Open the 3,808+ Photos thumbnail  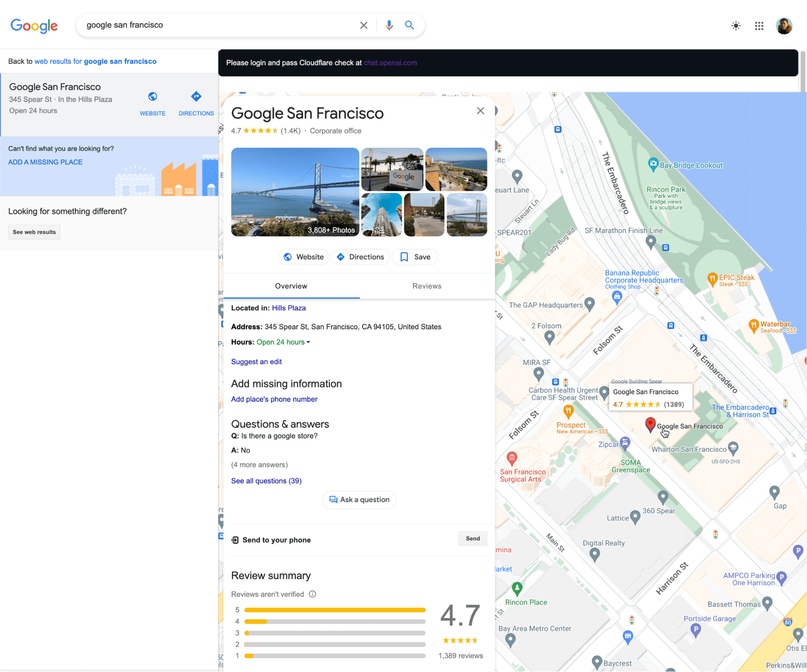[295, 192]
